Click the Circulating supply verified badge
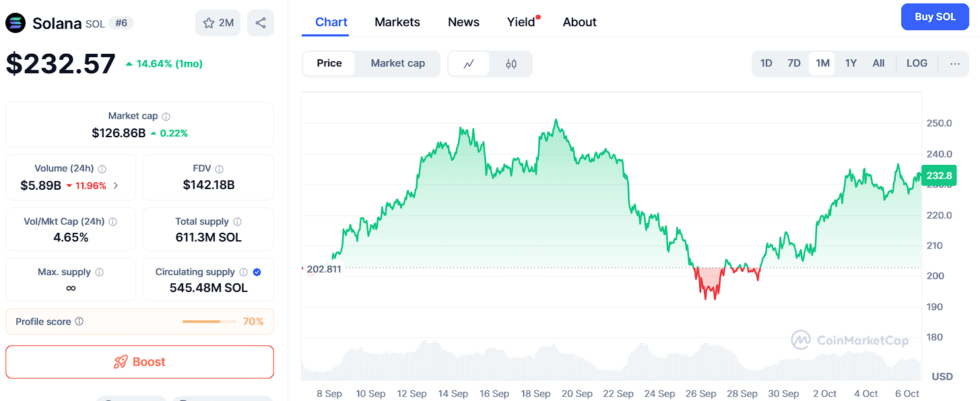Viewport: 980px width, 401px height. 257,272
